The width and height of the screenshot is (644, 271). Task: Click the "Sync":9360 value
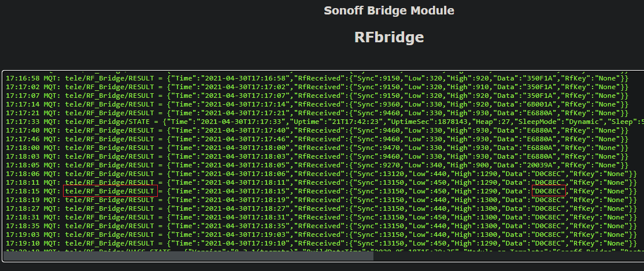click(x=375, y=104)
